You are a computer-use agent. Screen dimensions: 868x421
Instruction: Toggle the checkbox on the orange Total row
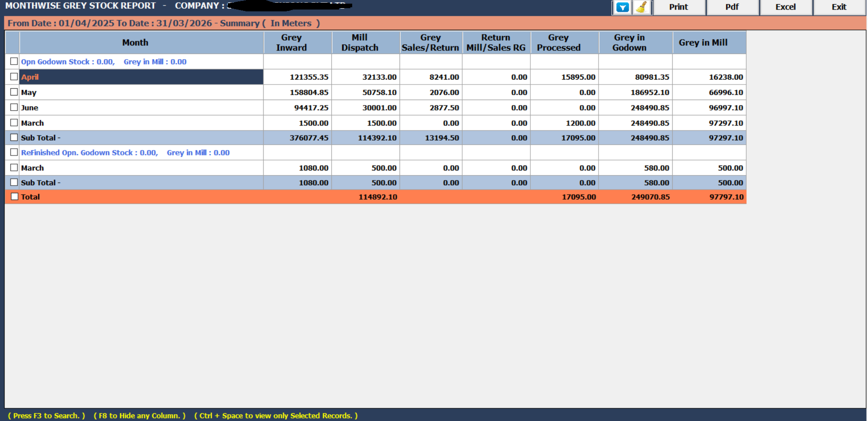15,197
